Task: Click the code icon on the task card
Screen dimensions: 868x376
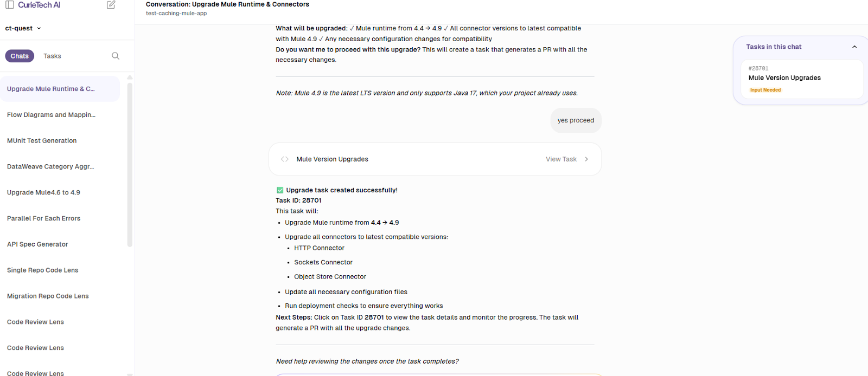Action: [284, 159]
